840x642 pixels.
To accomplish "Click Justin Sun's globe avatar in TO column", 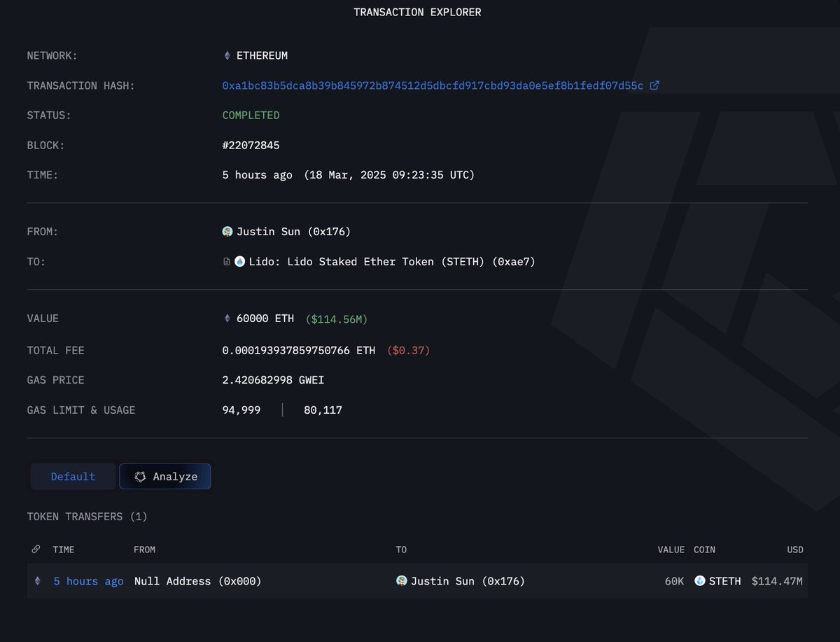I will pos(402,580).
